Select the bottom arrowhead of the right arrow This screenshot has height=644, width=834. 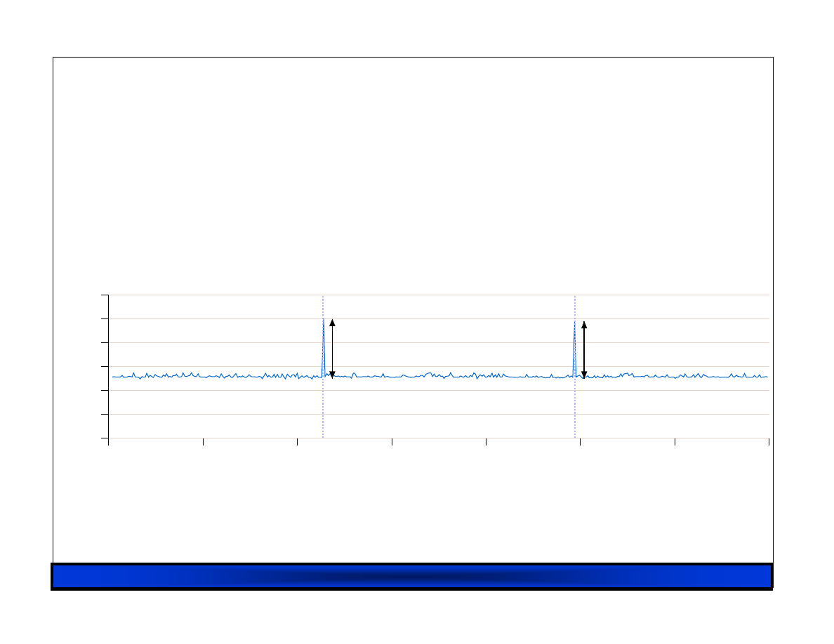point(584,375)
